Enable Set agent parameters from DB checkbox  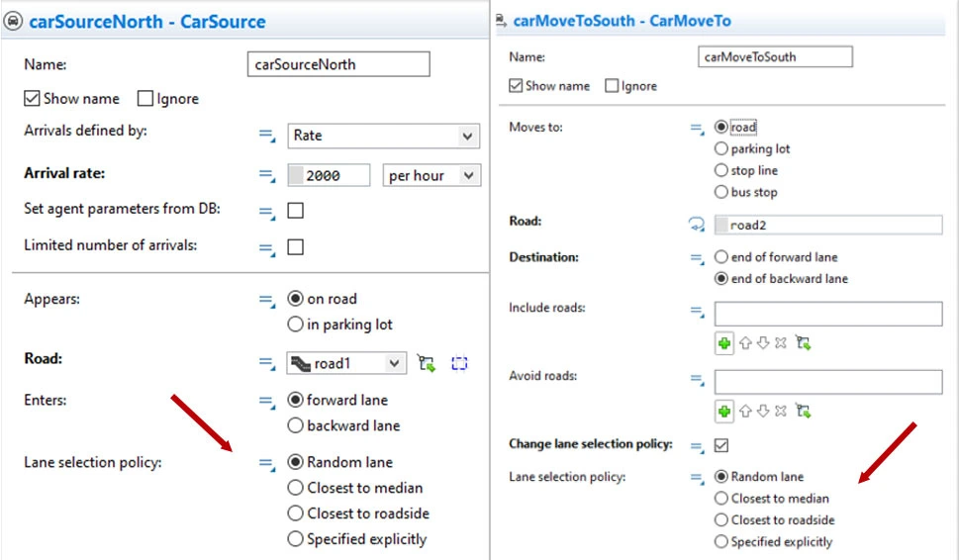coord(295,211)
